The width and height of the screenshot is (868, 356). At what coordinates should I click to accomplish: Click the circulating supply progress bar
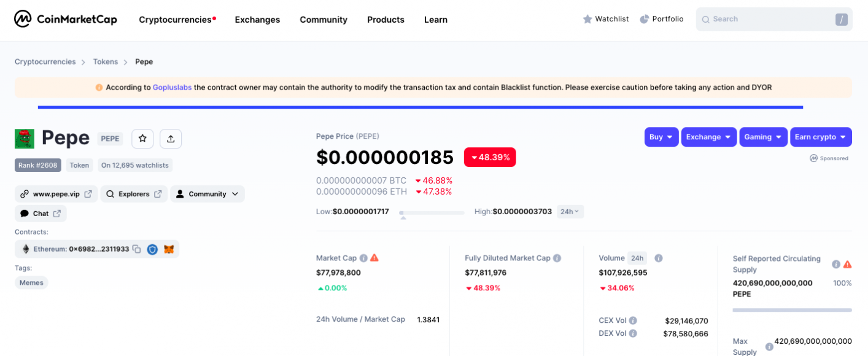pyautogui.click(x=792, y=310)
